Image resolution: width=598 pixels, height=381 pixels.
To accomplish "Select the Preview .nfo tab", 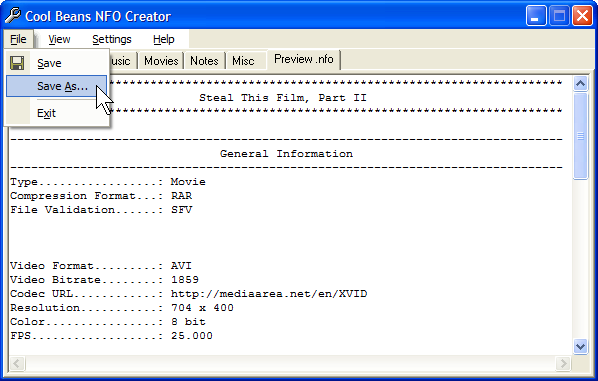I will [304, 59].
